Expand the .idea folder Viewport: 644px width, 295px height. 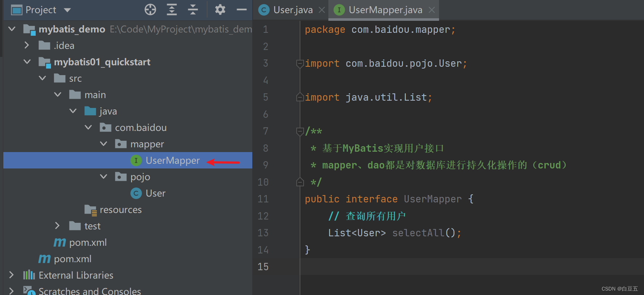[27, 45]
